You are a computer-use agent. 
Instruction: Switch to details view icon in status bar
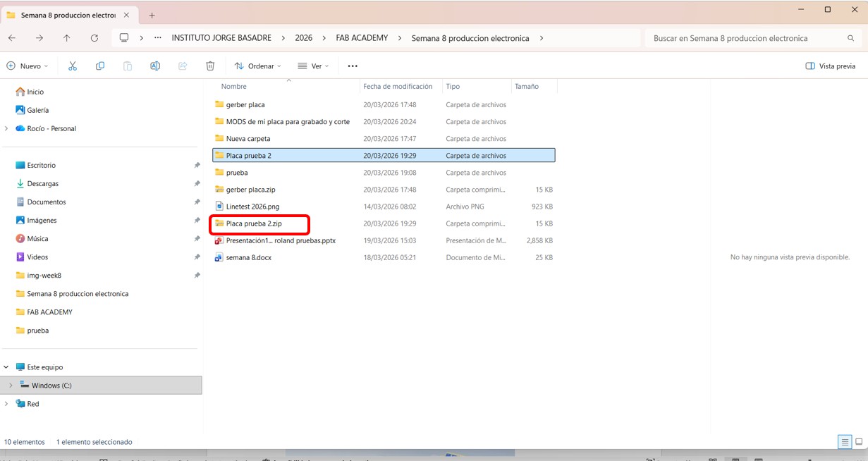844,442
